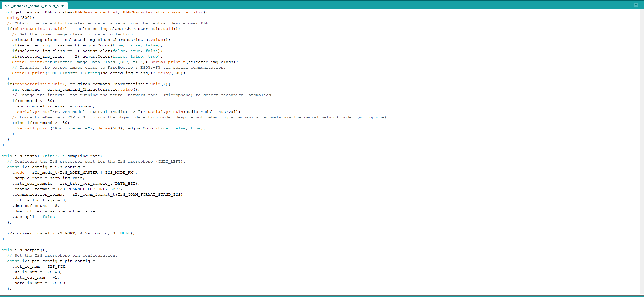Click '.sample_rate = sampling_rate,' line
Screen dimensions: 644x297
pos(48,178)
